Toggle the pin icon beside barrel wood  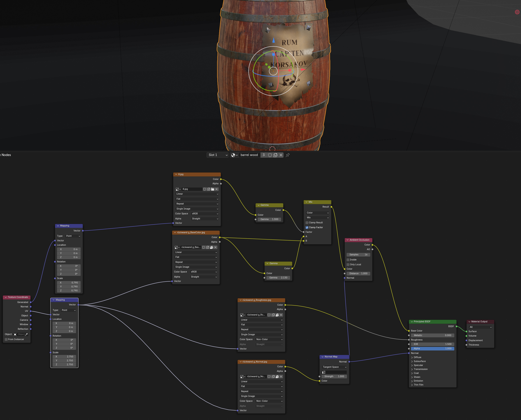pos(288,155)
